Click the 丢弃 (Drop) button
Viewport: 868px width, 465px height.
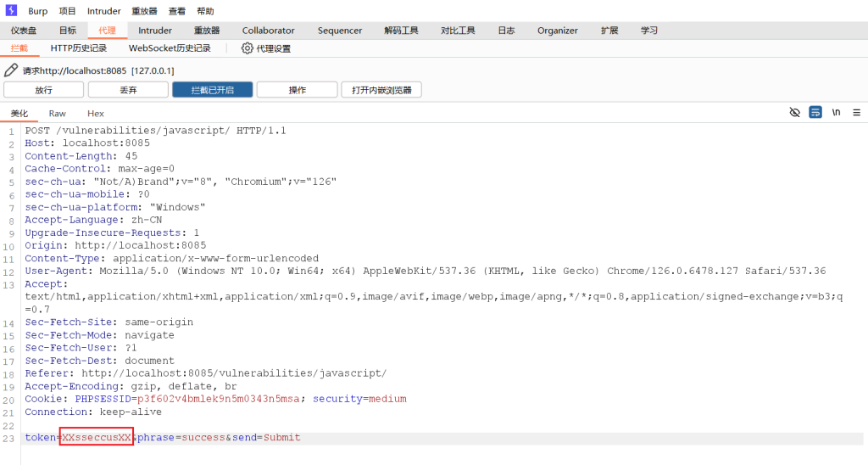128,90
